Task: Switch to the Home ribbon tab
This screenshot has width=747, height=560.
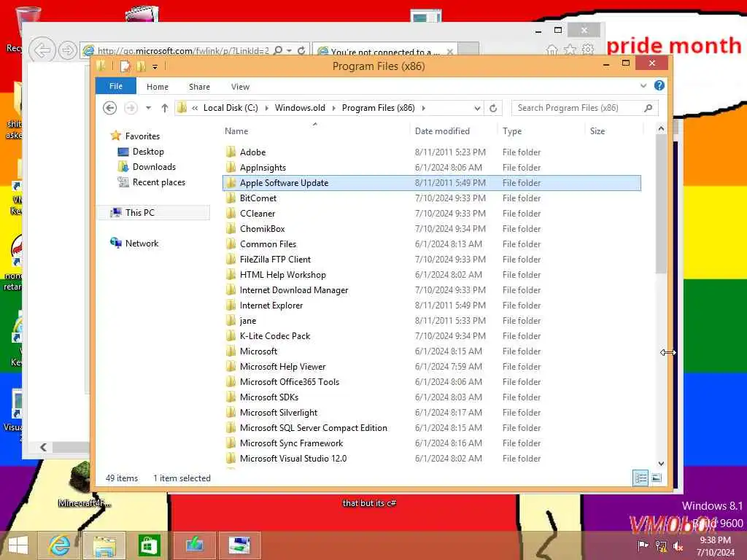Action: point(158,87)
